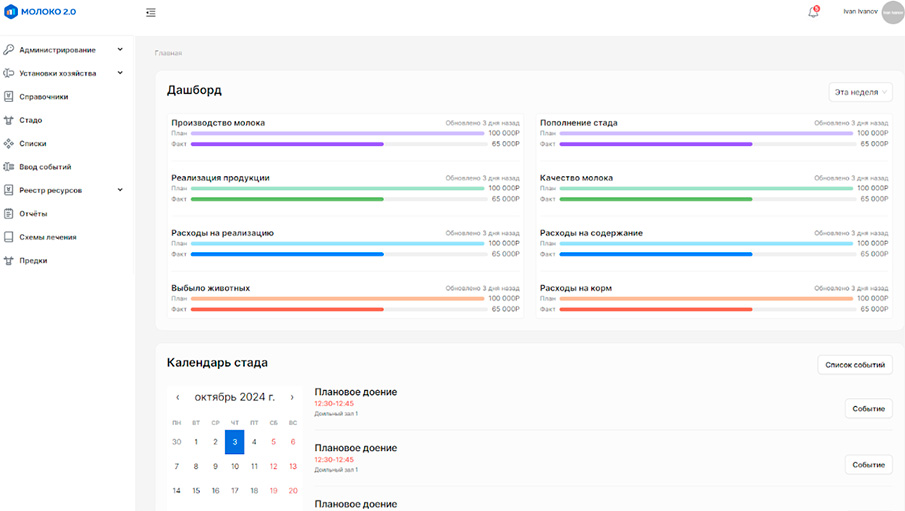The image size is (905, 511).
Task: Select October 19 in calendar
Action: coord(274,490)
